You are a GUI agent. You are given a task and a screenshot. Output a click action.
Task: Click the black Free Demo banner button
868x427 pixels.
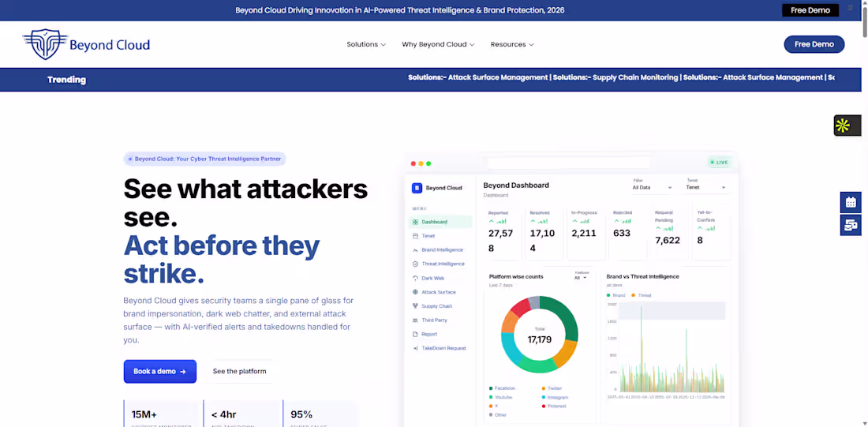[810, 10]
